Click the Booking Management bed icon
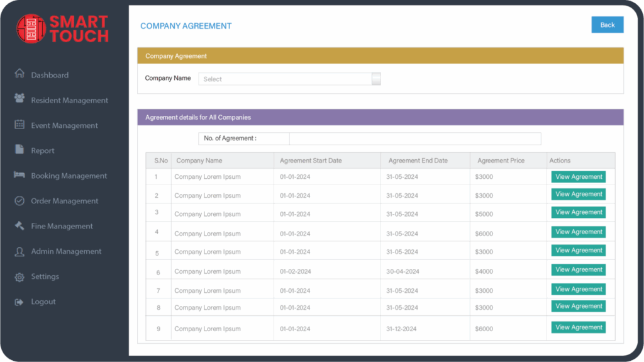 pos(19,175)
